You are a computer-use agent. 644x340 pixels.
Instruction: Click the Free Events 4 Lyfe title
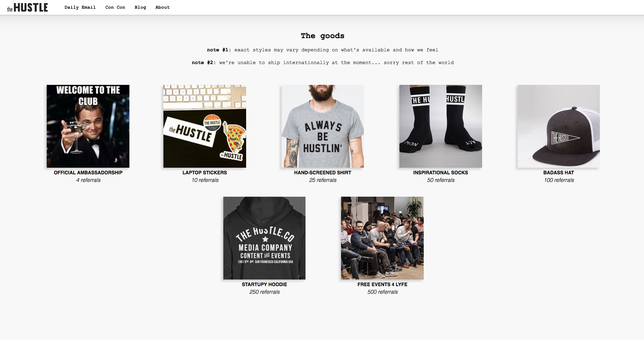point(382,285)
